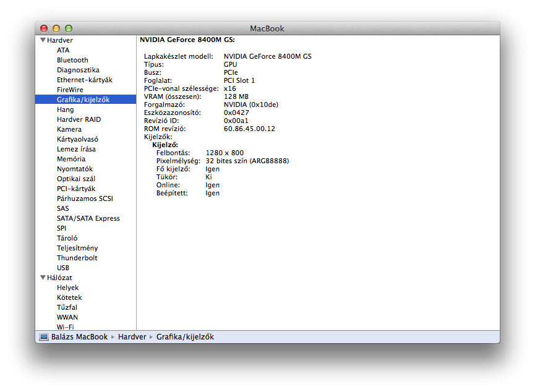Open the Hang (audio) section

pyautogui.click(x=65, y=109)
